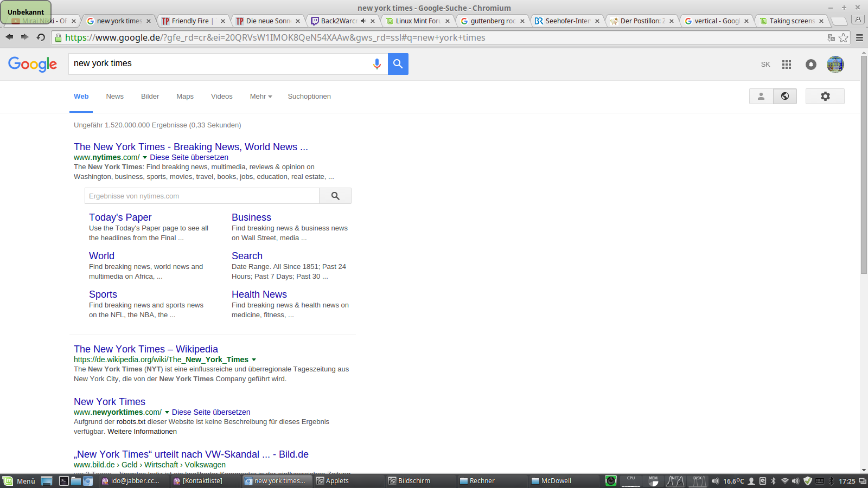868x488 pixels.
Task: Open The New York Times - Breaking News result
Action: tap(191, 147)
